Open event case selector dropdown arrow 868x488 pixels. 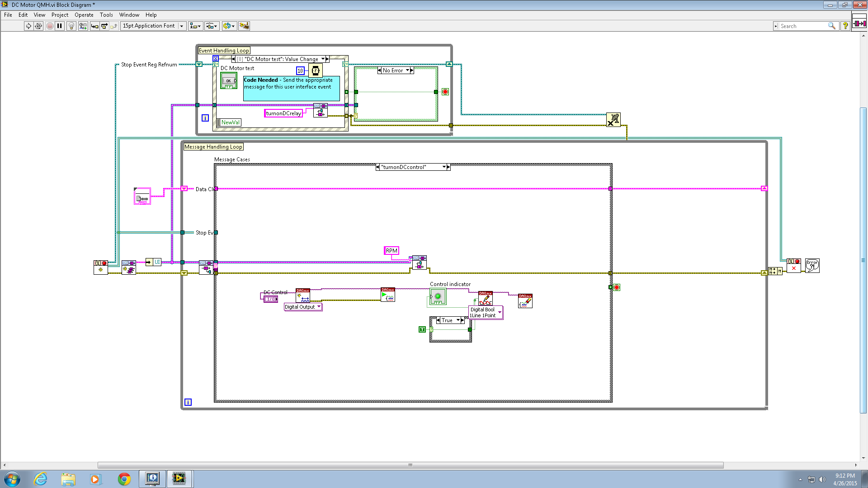323,59
